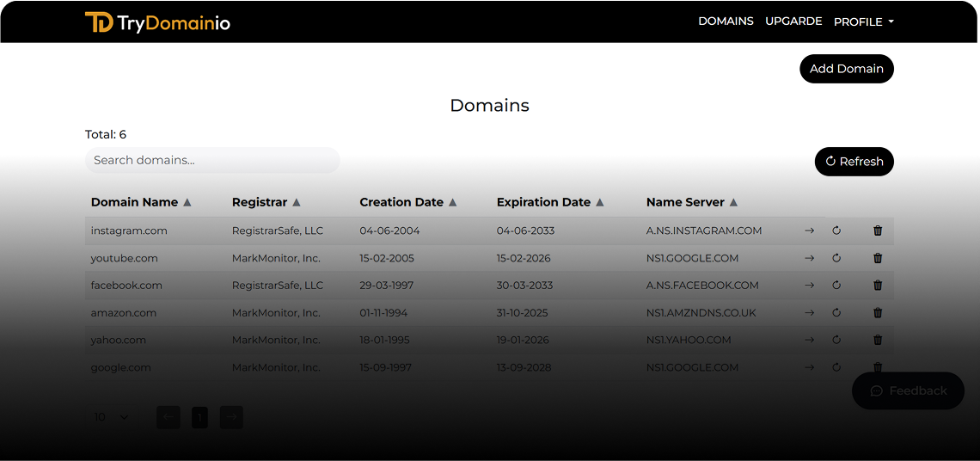Click Total: 6 count text
The image size is (980, 461).
click(106, 134)
